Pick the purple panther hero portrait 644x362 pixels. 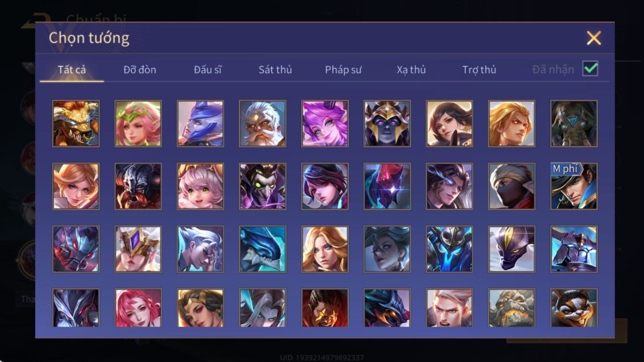click(512, 249)
